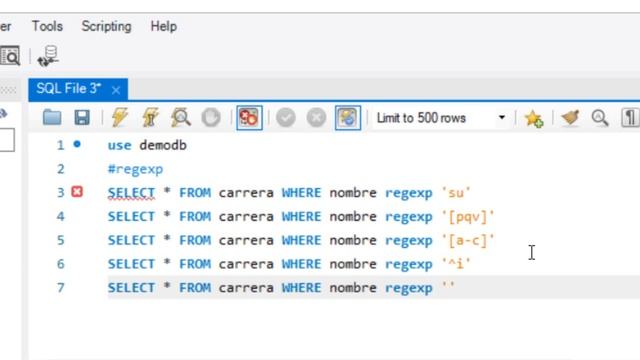The image size is (640, 360).
Task: Open a SQL script file via folder icon
Action: [52, 118]
